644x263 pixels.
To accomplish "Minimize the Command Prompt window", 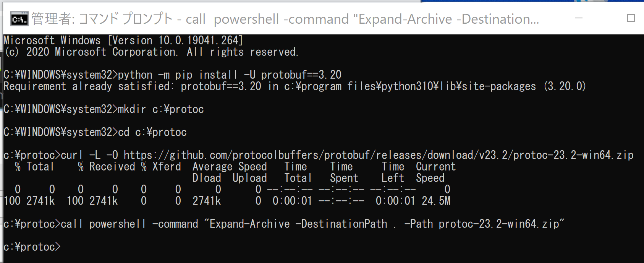I will [579, 18].
